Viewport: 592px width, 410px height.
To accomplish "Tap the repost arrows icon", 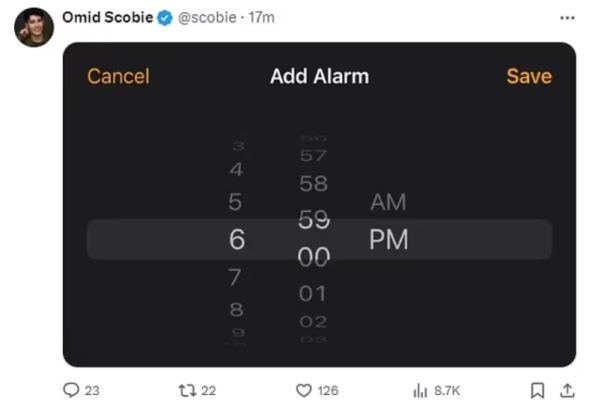I will pyautogui.click(x=187, y=390).
